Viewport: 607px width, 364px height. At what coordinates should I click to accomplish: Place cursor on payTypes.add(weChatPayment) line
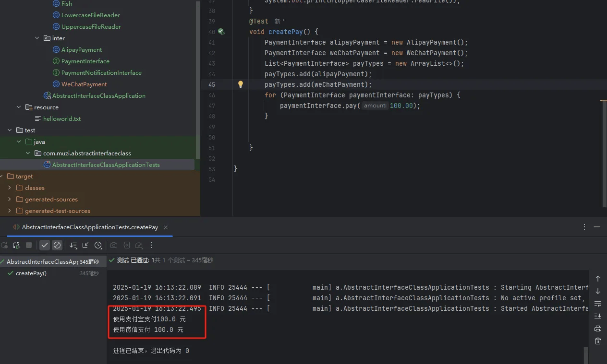pos(318,84)
